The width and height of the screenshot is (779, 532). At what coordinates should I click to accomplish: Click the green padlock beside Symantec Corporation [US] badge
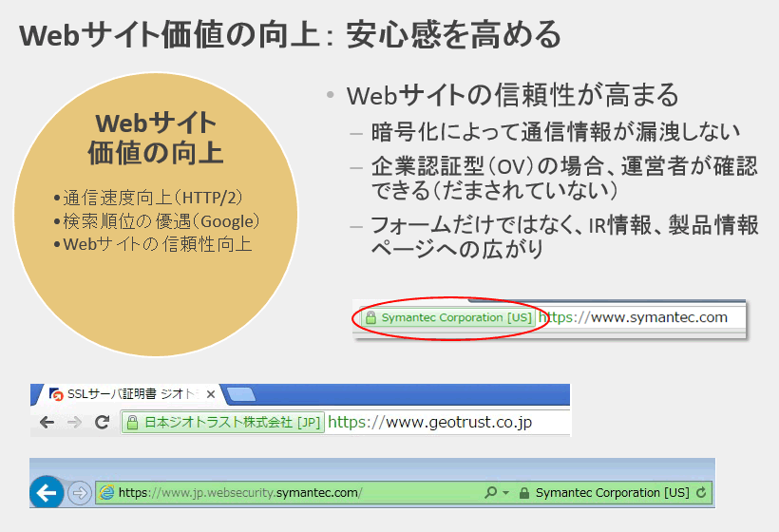(370, 317)
